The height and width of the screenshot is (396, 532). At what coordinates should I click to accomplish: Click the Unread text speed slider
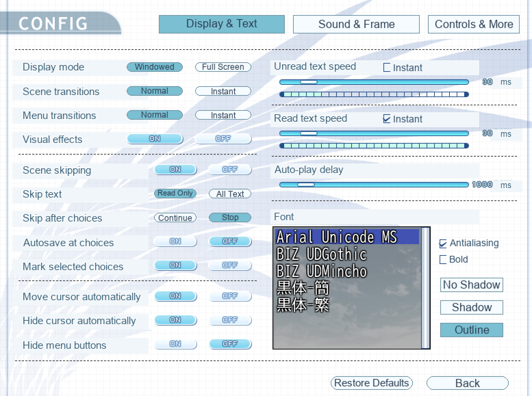374,82
